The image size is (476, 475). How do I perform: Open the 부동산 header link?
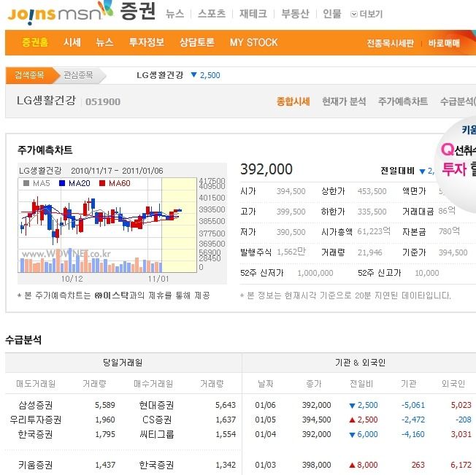(295, 14)
